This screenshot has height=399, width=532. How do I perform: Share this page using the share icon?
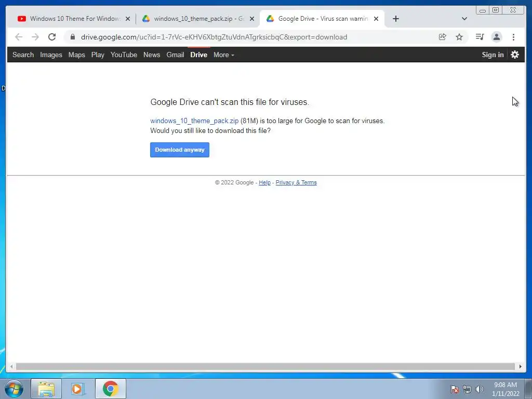click(x=443, y=37)
